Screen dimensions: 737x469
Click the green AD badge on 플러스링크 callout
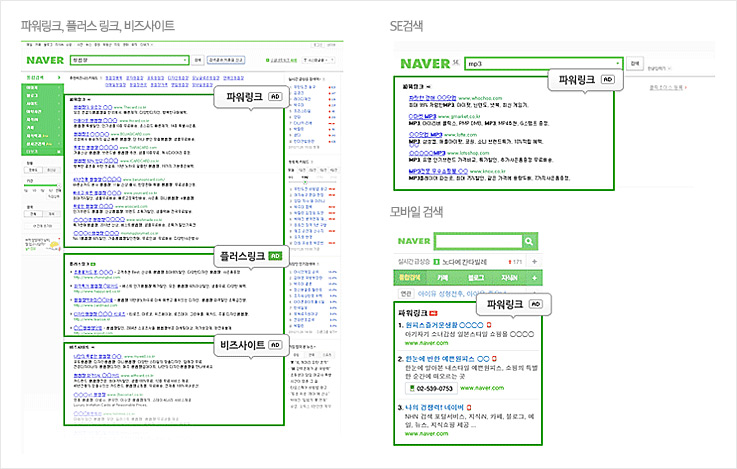(x=275, y=256)
